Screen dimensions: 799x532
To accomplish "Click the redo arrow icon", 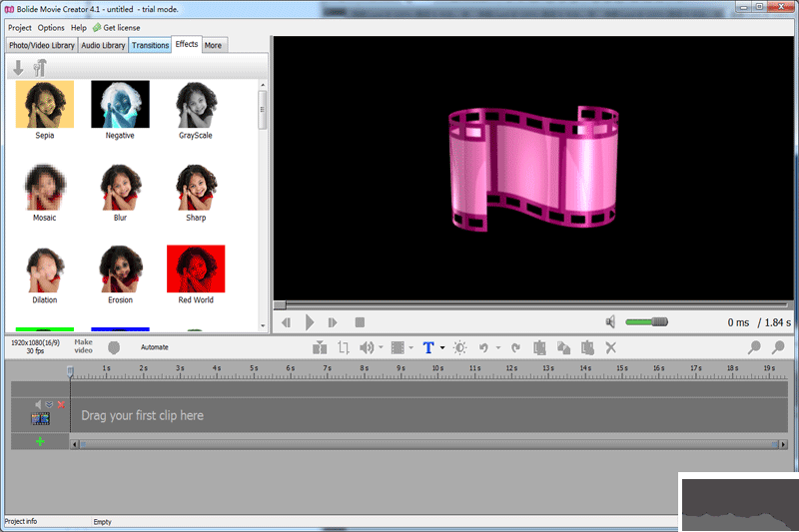I will [x=515, y=347].
